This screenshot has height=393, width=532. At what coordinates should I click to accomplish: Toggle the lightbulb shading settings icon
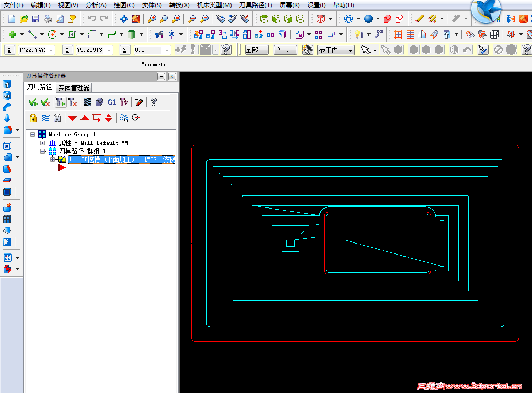click(x=359, y=34)
